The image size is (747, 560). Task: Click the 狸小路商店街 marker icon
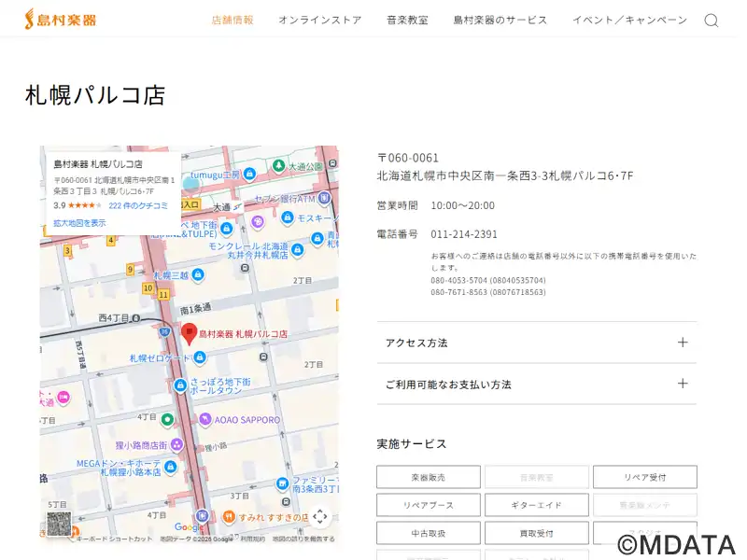176,445
